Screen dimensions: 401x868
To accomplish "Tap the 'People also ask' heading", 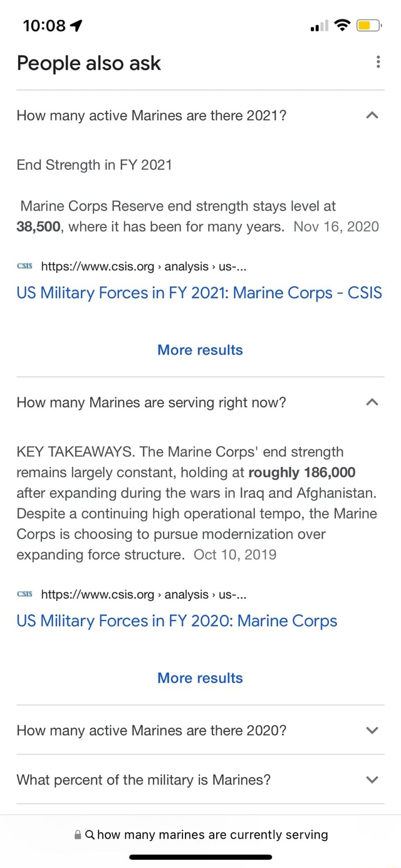I will (88, 63).
